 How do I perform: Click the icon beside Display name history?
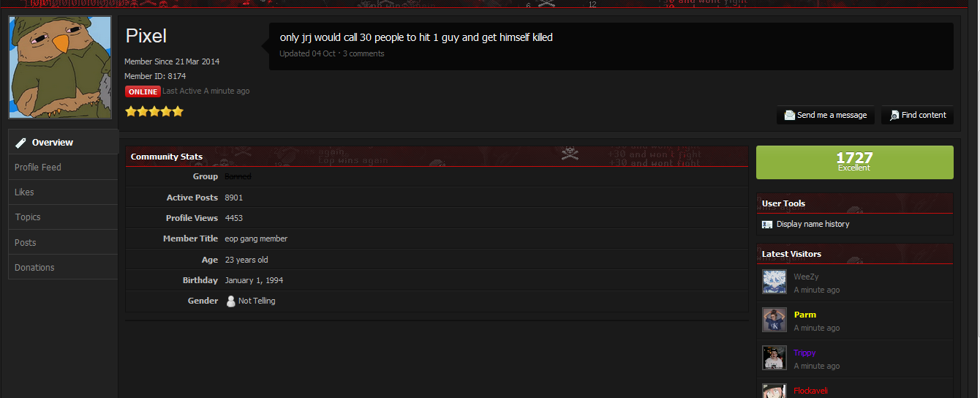767,225
